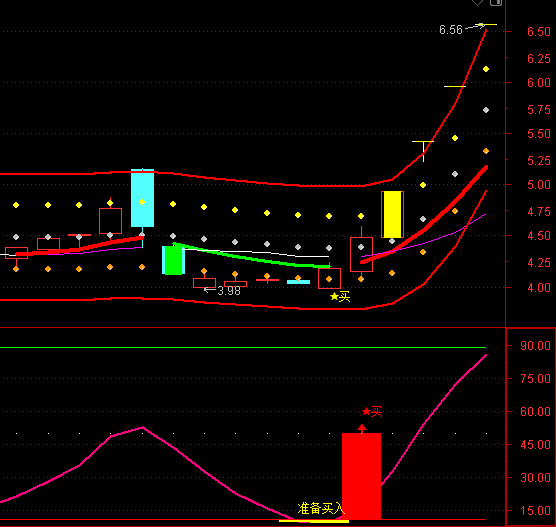
Task: Click the 4.00 price axis label
Action: pyautogui.click(x=539, y=287)
